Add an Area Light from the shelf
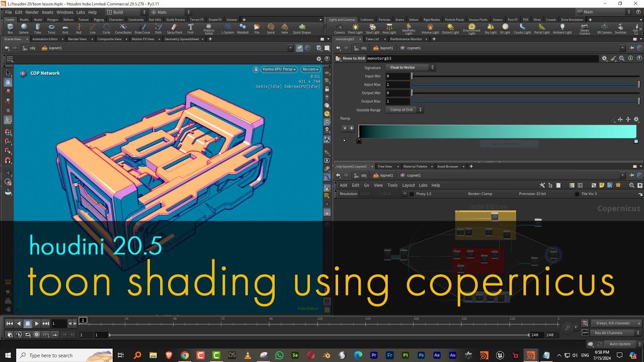This screenshot has height=362, width=644. click(x=389, y=29)
